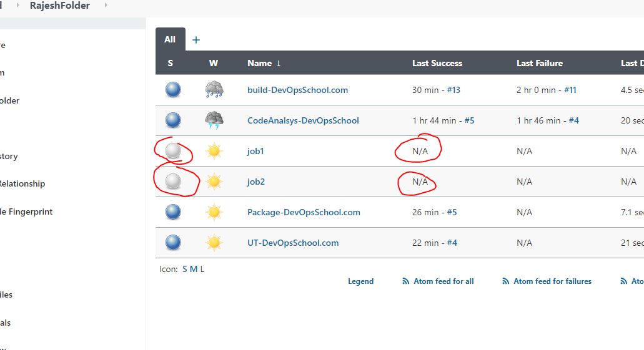This screenshot has width=644, height=350.
Task: Open the CodeAnalsys-DevOpsSchool job
Action: pos(303,120)
